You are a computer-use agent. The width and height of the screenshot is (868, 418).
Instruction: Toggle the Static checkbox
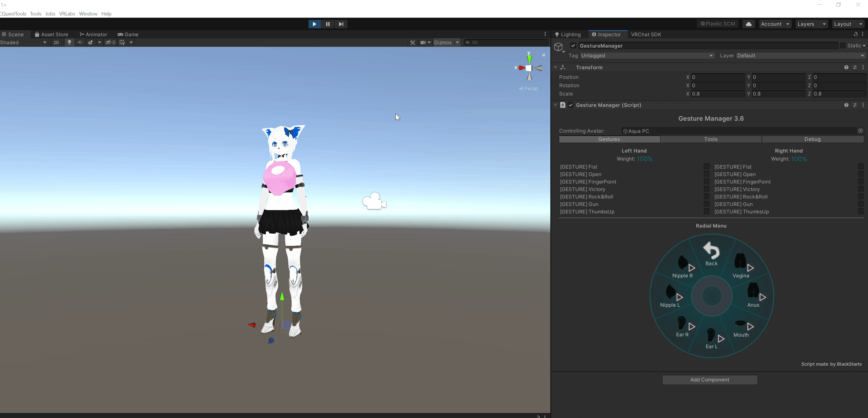point(843,45)
